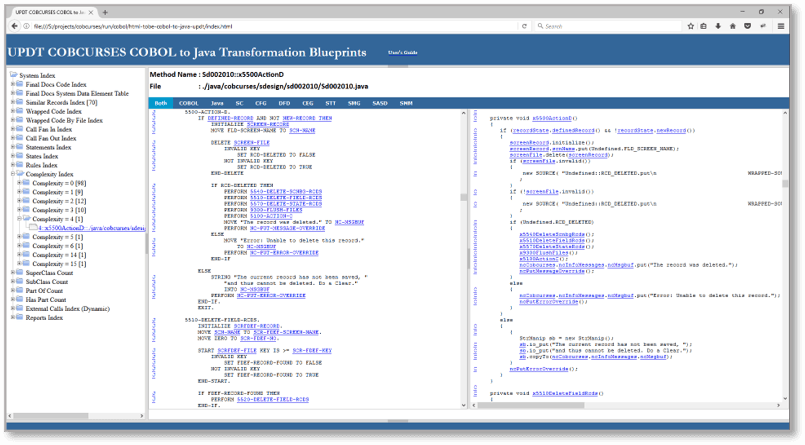Open the DFD tab
This screenshot has height=445, width=805.
284,103
